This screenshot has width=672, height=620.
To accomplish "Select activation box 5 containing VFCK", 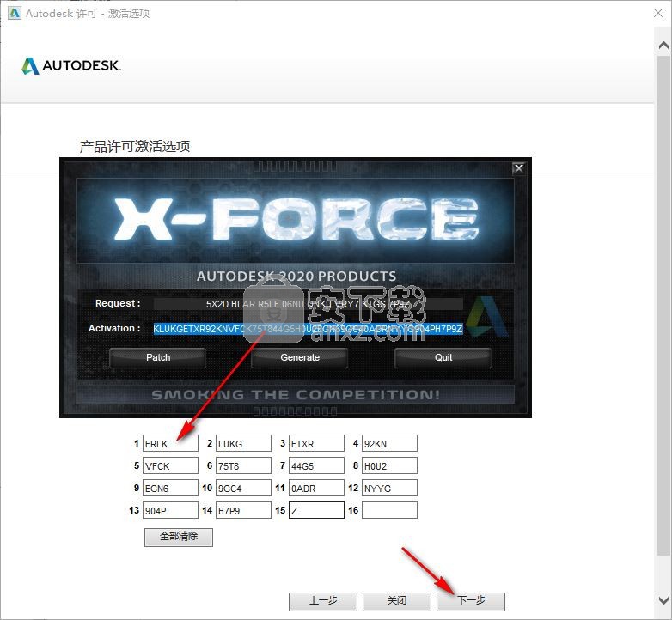I will (x=170, y=465).
